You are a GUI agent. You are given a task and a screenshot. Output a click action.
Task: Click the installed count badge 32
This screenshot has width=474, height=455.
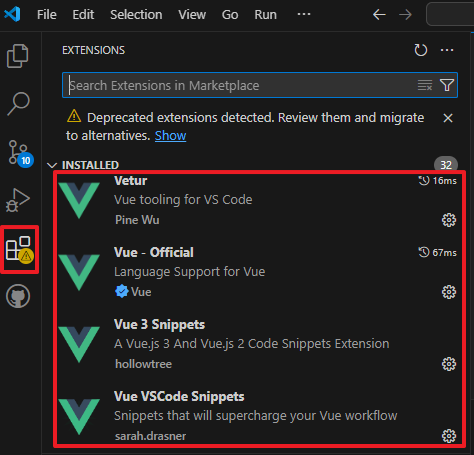point(446,165)
